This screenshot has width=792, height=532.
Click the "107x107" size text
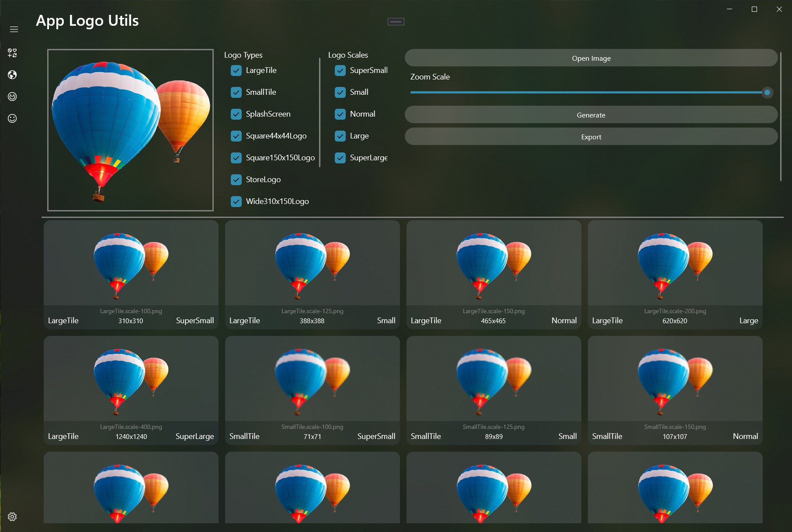point(675,436)
